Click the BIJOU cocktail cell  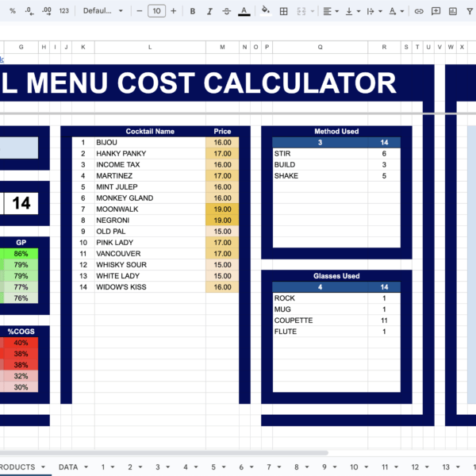[x=150, y=142]
